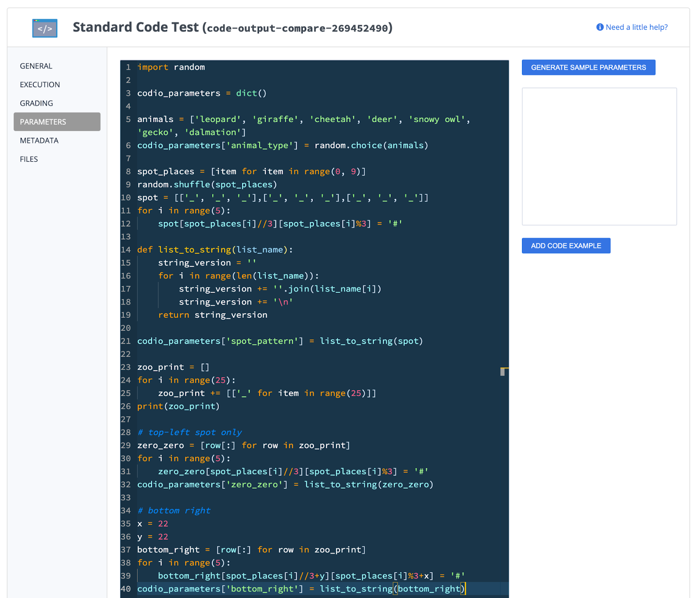Switch to the GENERAL tab
Screen dimensions: 700x598
pyautogui.click(x=36, y=66)
